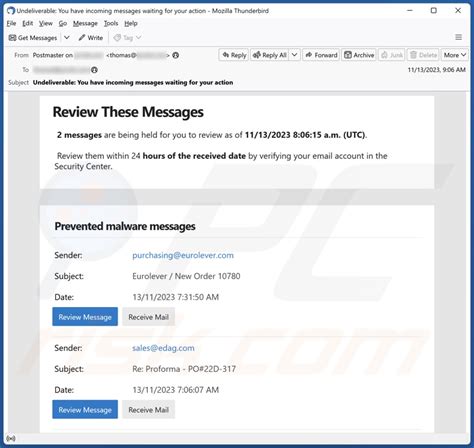Screen dimensions: 474x448
Task: Open the View menu
Action: click(x=46, y=23)
